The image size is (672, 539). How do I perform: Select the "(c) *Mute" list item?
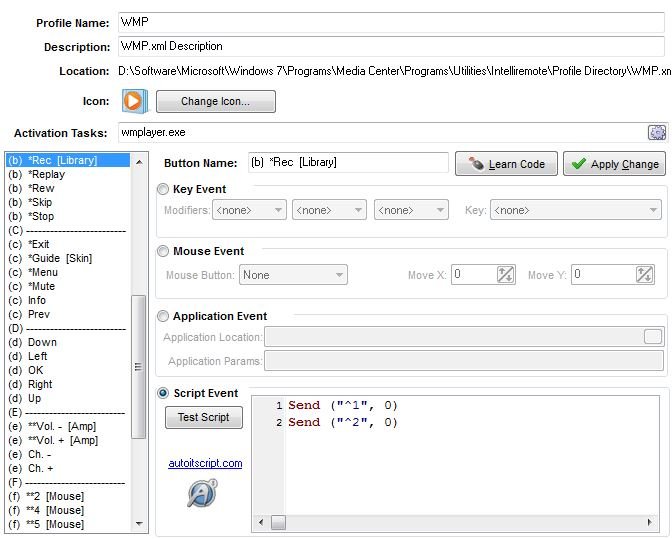click(x=68, y=286)
